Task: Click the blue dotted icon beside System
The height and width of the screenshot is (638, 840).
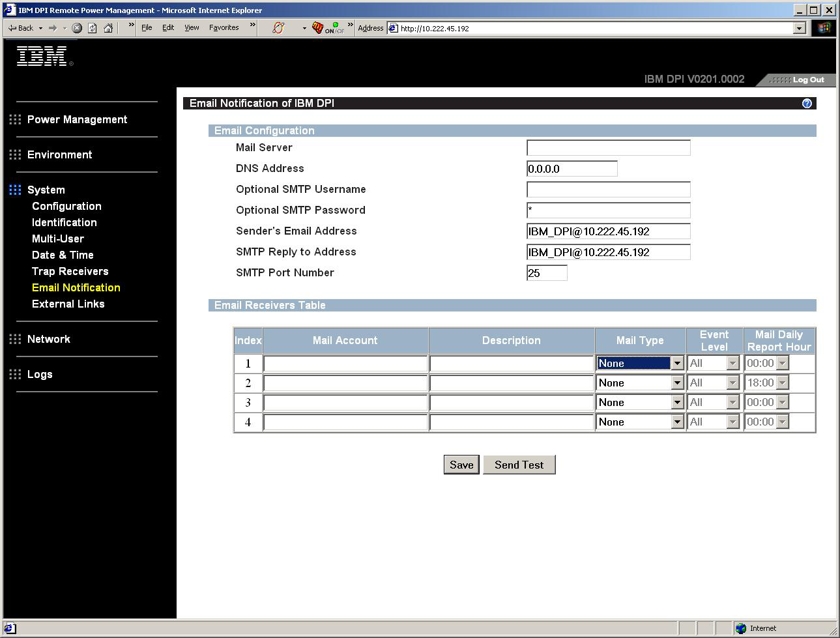Action: [15, 190]
